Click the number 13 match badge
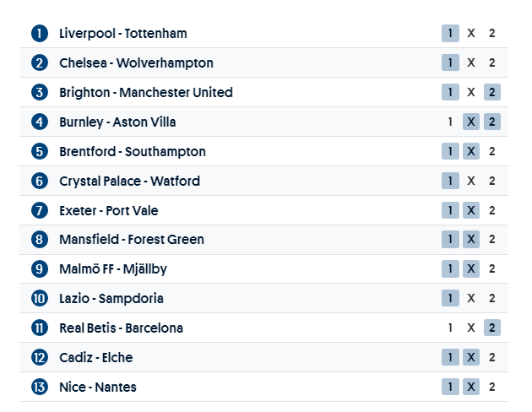This screenshot has height=412, width=532. (40, 387)
